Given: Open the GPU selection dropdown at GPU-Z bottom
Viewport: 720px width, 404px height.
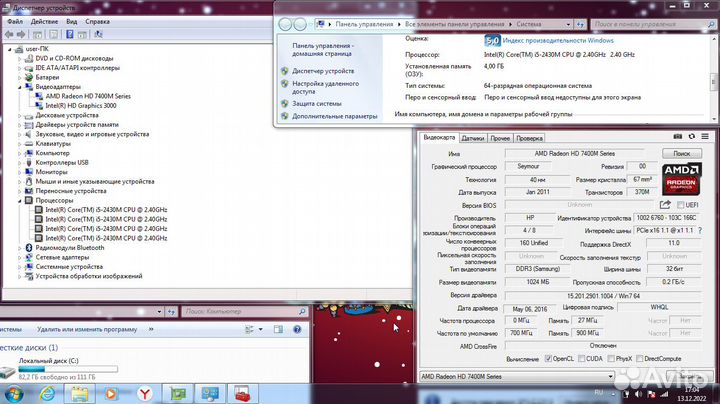Looking at the screenshot, I should (x=610, y=376).
